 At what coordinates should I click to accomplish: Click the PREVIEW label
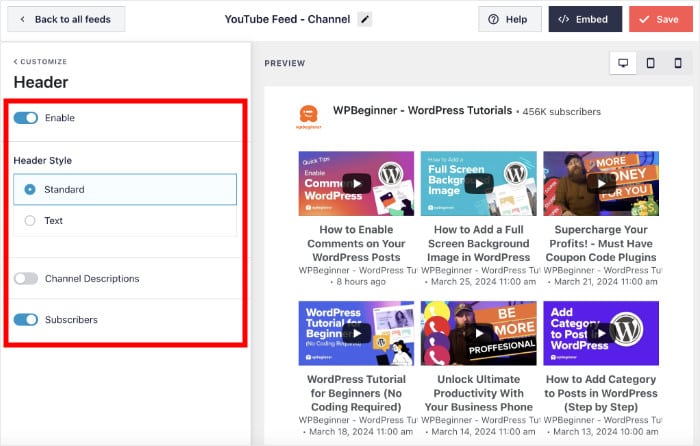[x=285, y=63]
